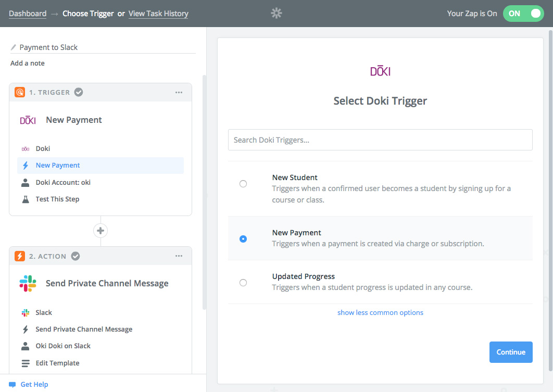Image resolution: width=553 pixels, height=392 pixels.
Task: Open Oki Doki on Slack account row
Action: (x=100, y=346)
